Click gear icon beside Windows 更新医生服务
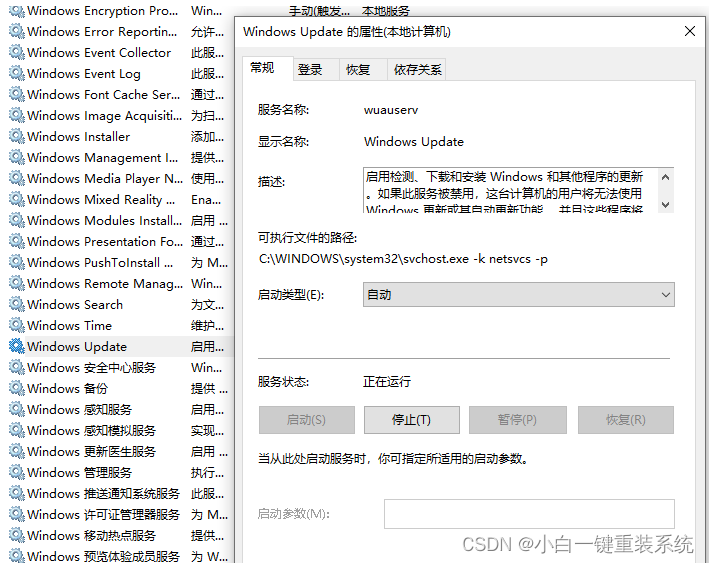709x563 pixels. [17, 451]
